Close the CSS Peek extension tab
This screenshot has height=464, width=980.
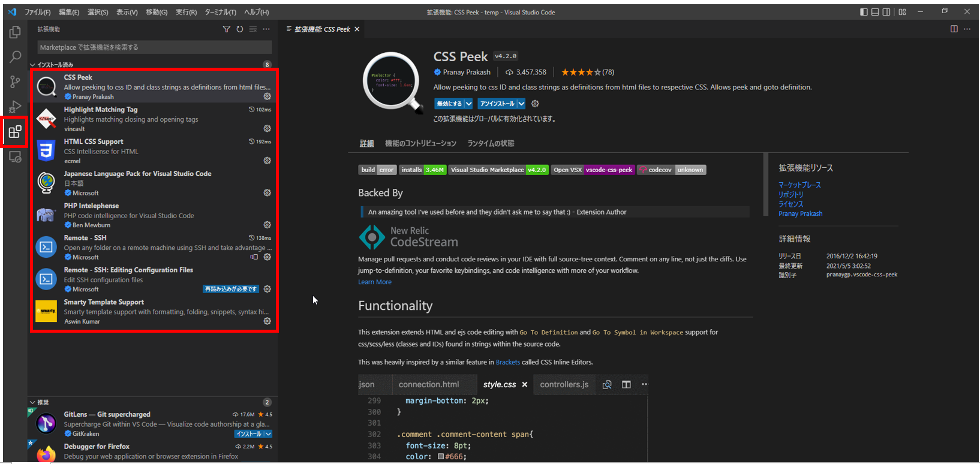tap(357, 29)
